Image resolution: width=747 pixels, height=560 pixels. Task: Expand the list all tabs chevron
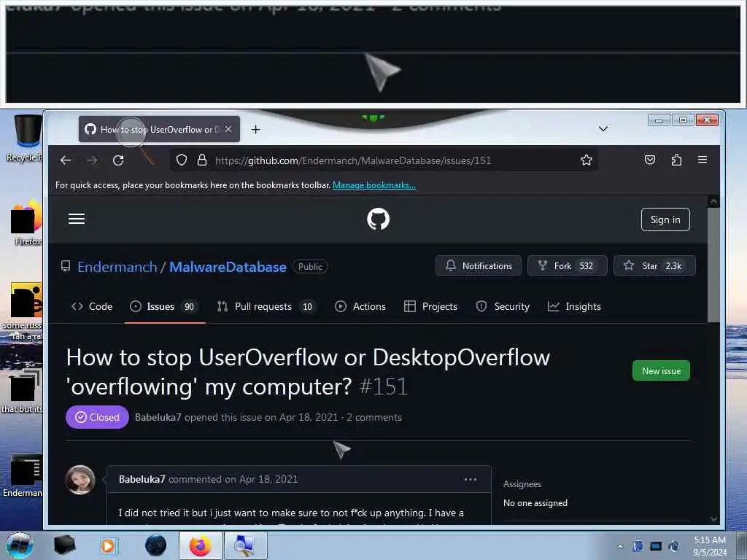pos(603,129)
